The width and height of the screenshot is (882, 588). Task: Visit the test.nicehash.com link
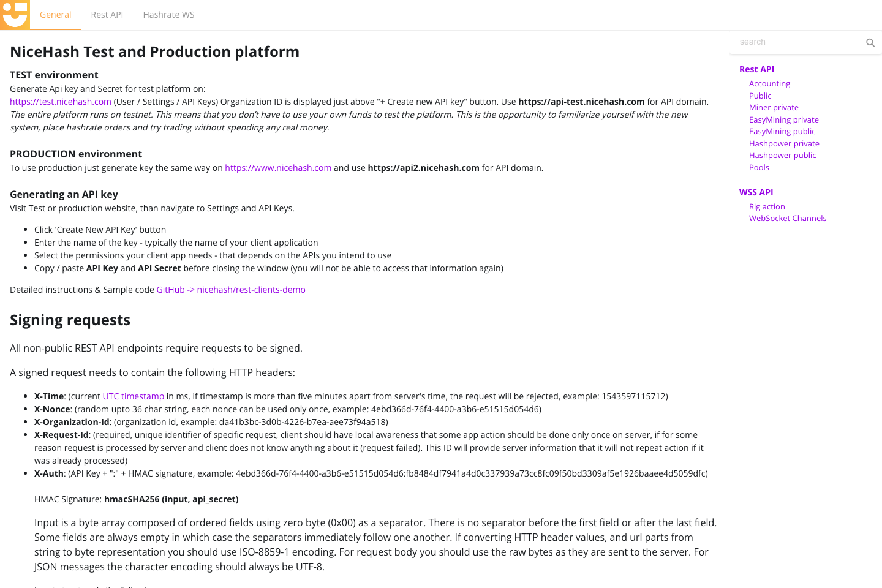tap(60, 102)
